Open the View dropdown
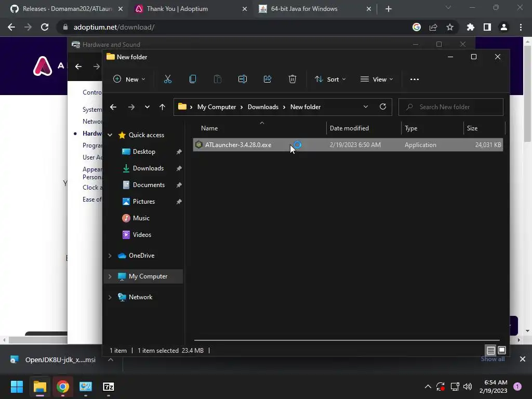Image resolution: width=532 pixels, height=399 pixels. point(377,79)
